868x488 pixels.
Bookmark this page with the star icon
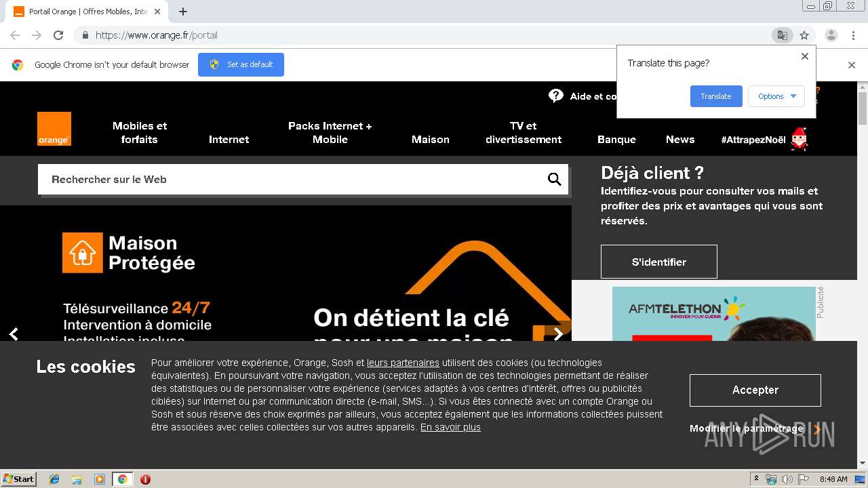click(804, 35)
